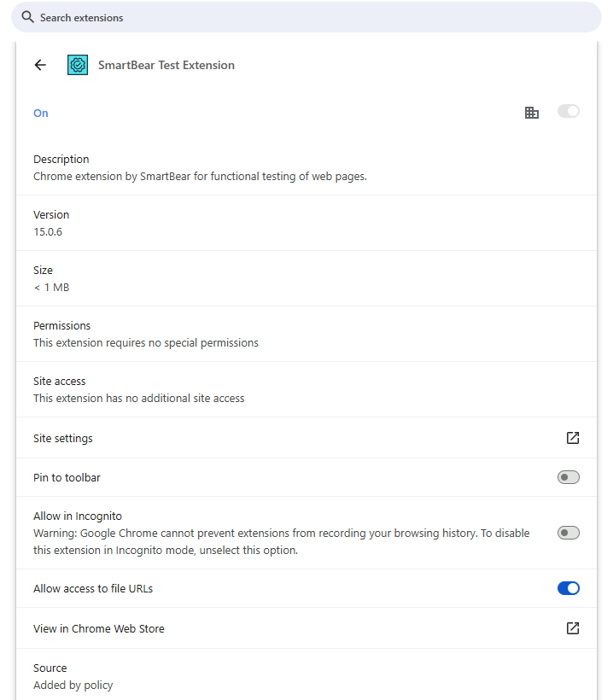This screenshot has width=613, height=700.
Task: Click the Source Added by policy text
Action: (73, 685)
